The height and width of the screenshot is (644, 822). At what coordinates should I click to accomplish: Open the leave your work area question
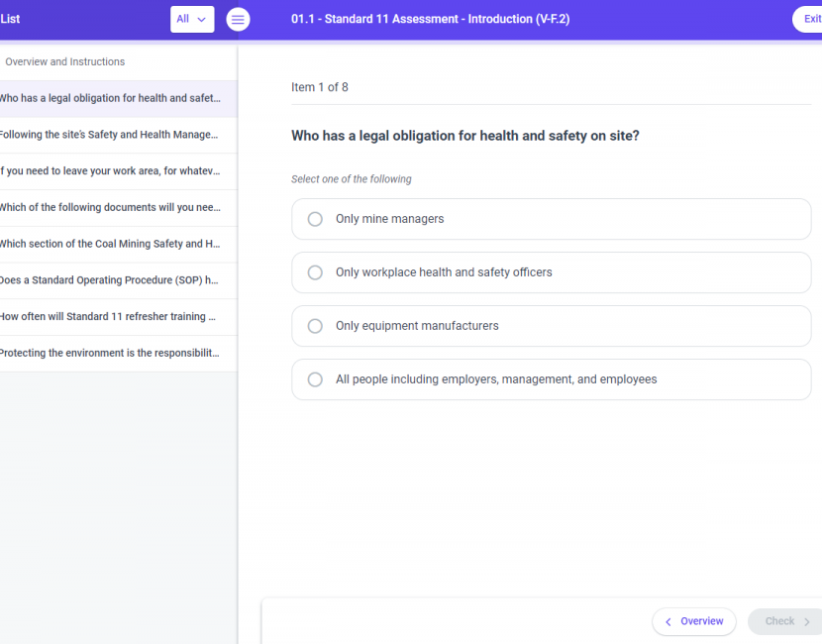tap(119, 171)
